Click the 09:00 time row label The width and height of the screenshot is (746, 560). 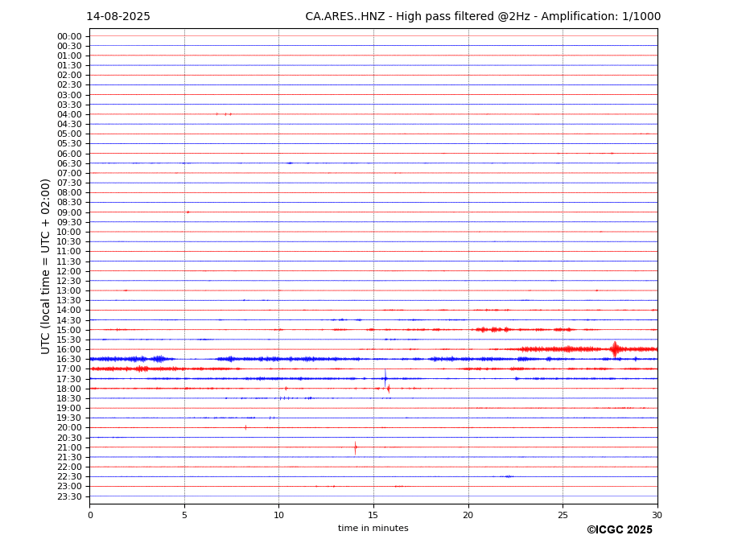69,212
